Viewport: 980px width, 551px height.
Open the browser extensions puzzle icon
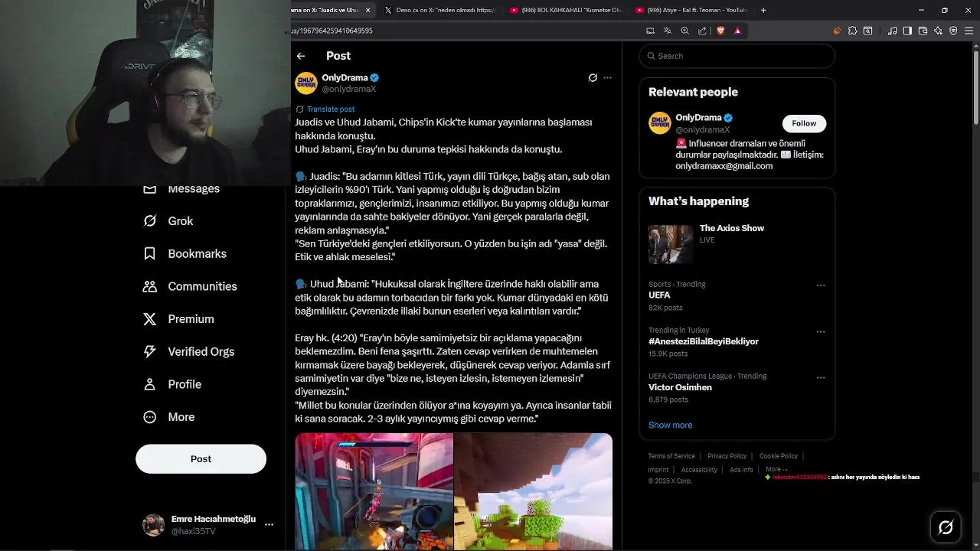point(852,31)
